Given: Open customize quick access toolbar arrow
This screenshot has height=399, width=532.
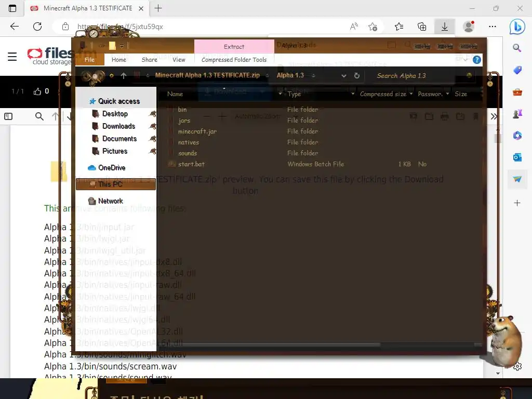Looking at the screenshot, I should 122,46.
